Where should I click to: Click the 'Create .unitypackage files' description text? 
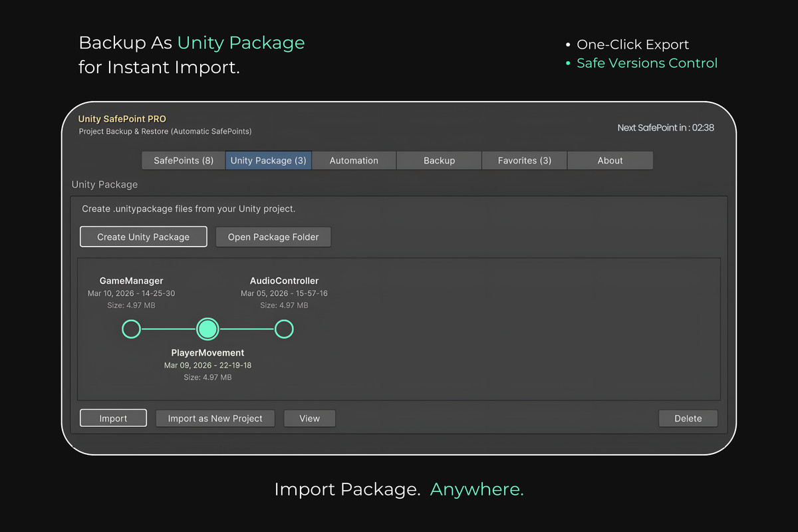click(x=189, y=209)
